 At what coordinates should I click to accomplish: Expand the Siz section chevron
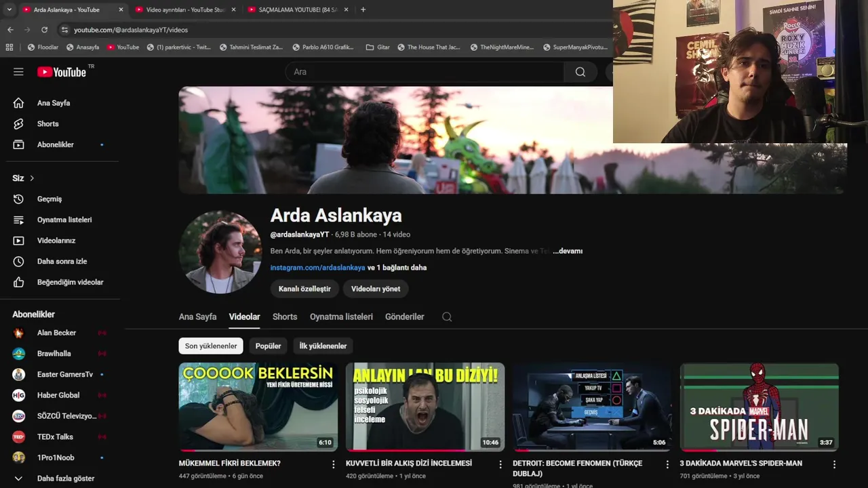pos(32,178)
